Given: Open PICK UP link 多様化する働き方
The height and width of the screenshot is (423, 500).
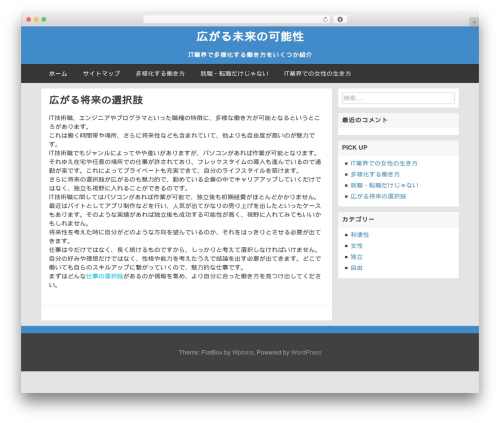Looking at the screenshot, I should pyautogui.click(x=375, y=174).
